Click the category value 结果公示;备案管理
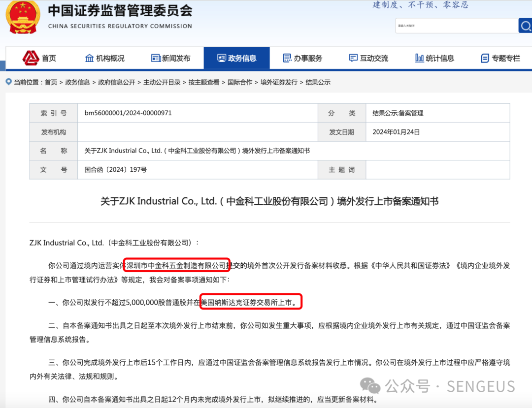The height and width of the screenshot is (408, 532). pyautogui.click(x=398, y=113)
